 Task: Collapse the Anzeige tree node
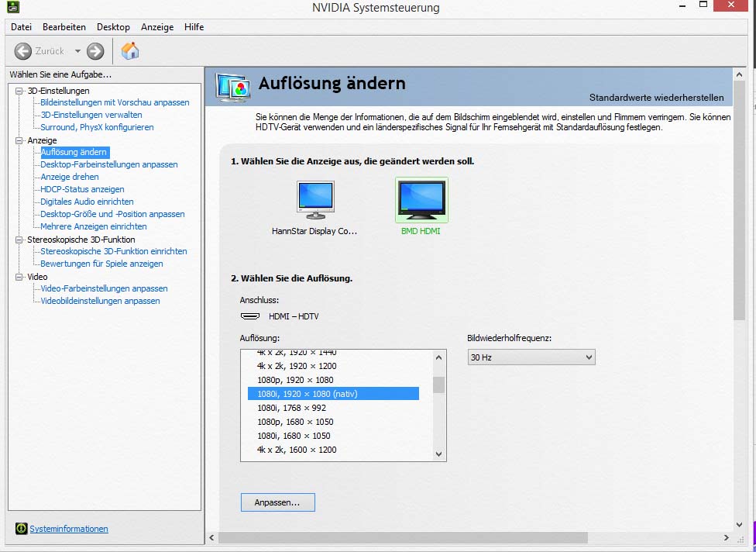click(x=19, y=140)
